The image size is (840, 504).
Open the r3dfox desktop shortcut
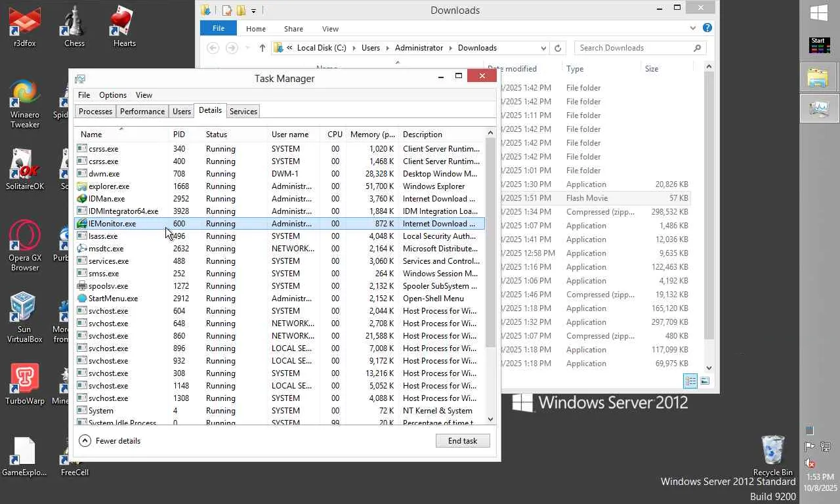[25, 28]
